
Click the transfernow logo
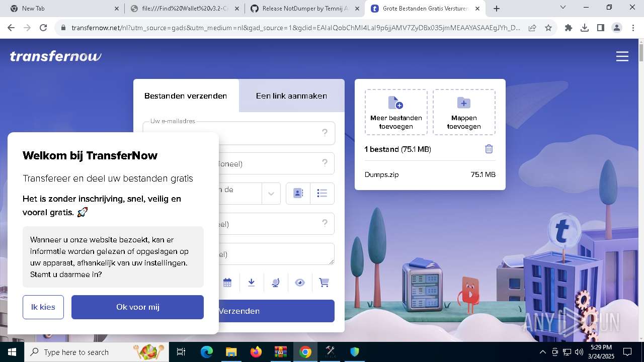click(x=55, y=56)
